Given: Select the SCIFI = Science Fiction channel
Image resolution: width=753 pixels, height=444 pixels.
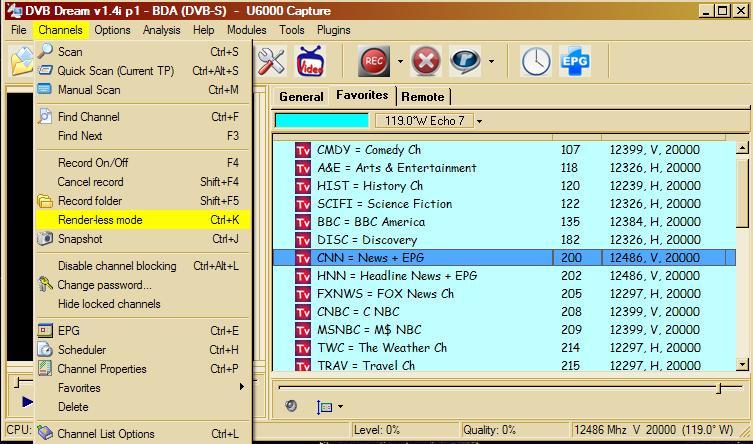Looking at the screenshot, I should coord(504,204).
